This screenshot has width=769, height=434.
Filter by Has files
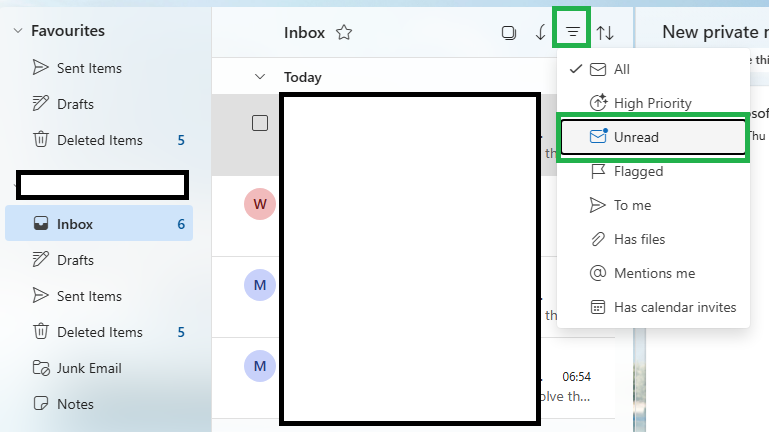click(653, 239)
